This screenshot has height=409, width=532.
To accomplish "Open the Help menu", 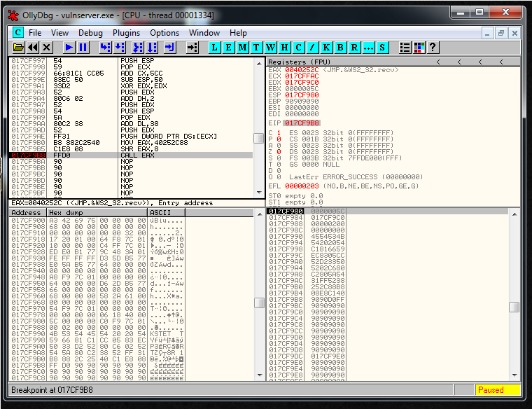I will click(x=238, y=33).
